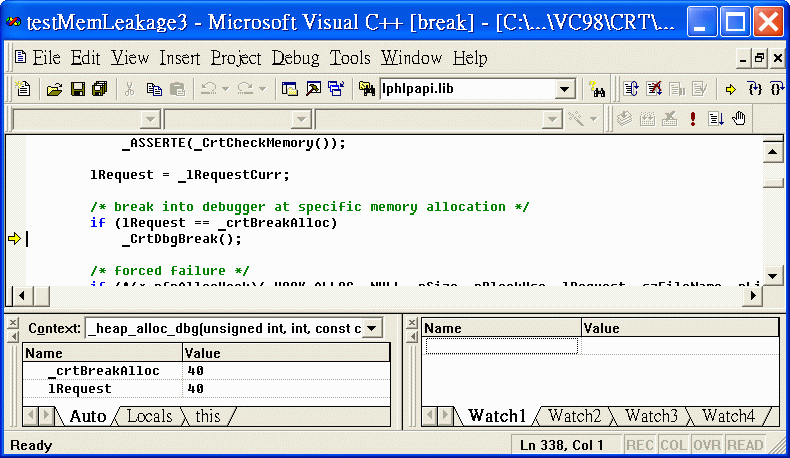
Task: Click the code editor horizontal scroll left arrow
Action: 21,296
